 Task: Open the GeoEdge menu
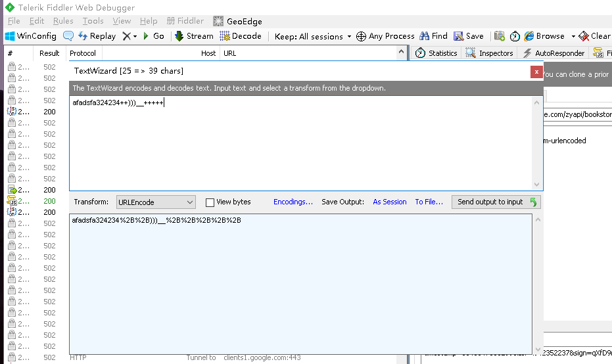click(x=237, y=21)
